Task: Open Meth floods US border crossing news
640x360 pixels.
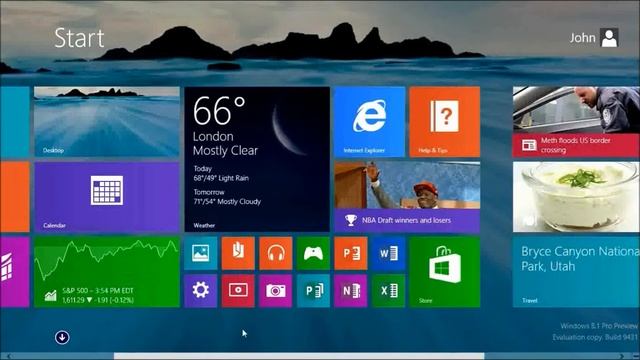Action: click(576, 122)
